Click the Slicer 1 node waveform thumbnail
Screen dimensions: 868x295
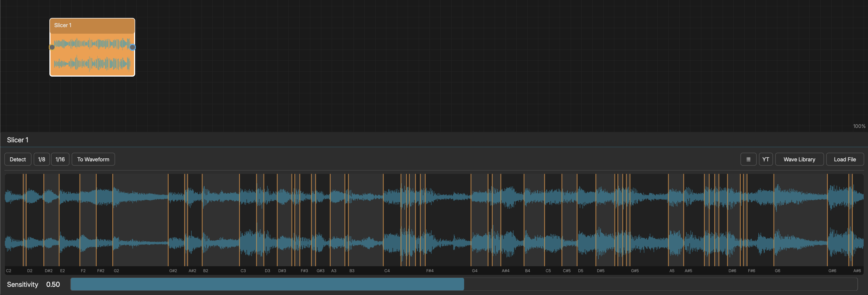point(92,54)
